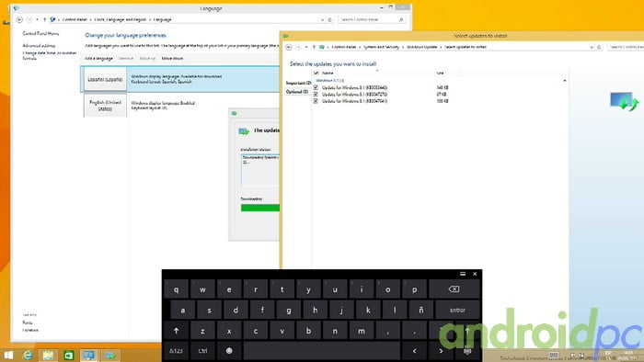Open Location link under See also
Screen dimensions: 644x362
[x=30, y=330]
